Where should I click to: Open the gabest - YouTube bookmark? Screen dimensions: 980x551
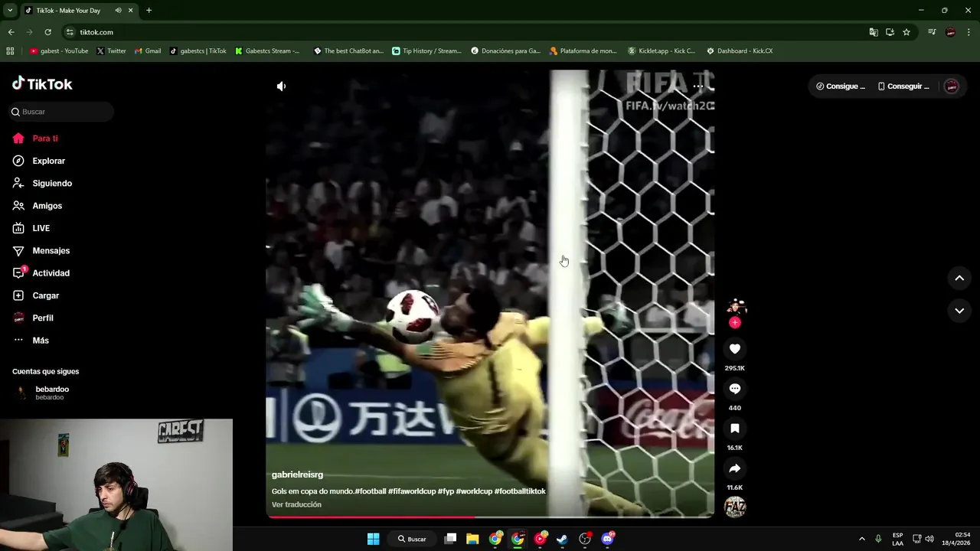click(x=59, y=51)
